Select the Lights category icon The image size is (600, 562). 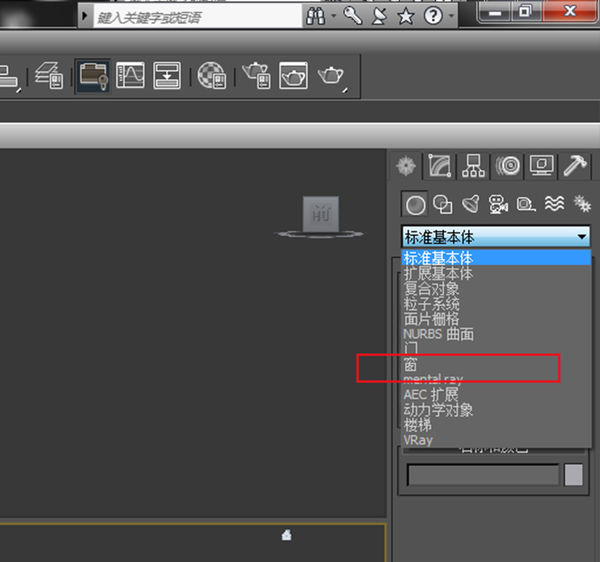click(x=471, y=204)
